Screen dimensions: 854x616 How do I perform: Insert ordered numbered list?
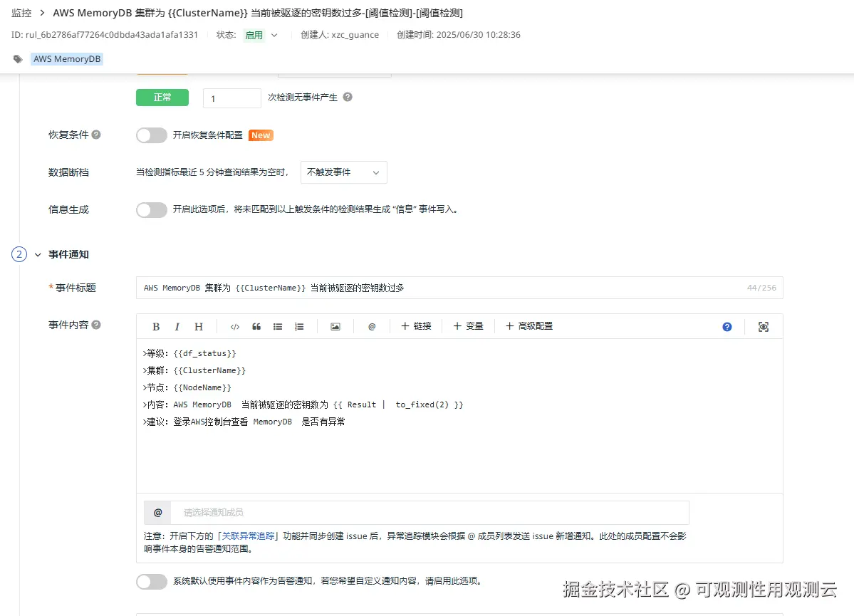(299, 327)
